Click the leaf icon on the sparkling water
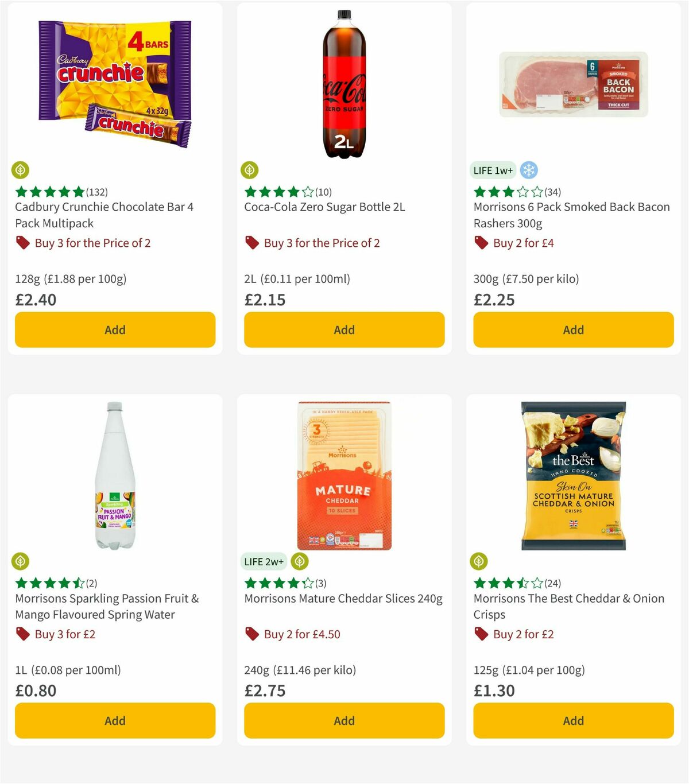Viewport: 689px width, 784px height. click(x=21, y=561)
